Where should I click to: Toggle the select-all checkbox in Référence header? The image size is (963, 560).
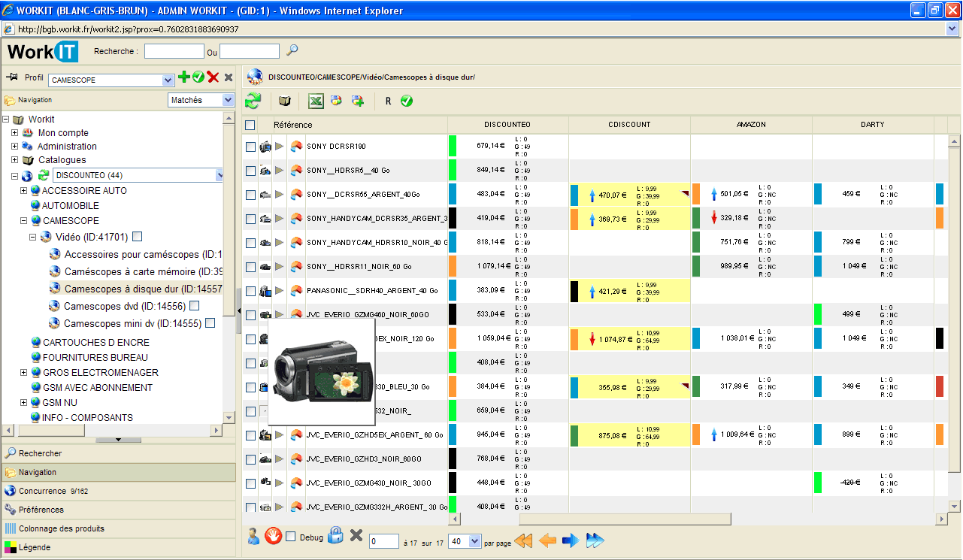250,125
